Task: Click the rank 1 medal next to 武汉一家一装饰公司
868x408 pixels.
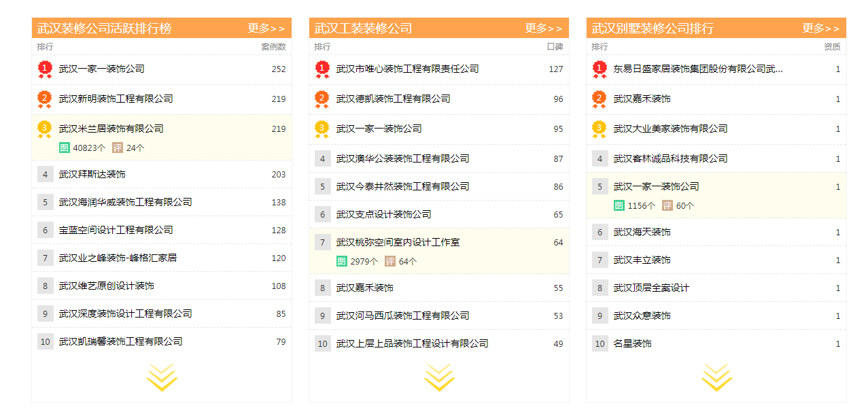Action: point(44,69)
